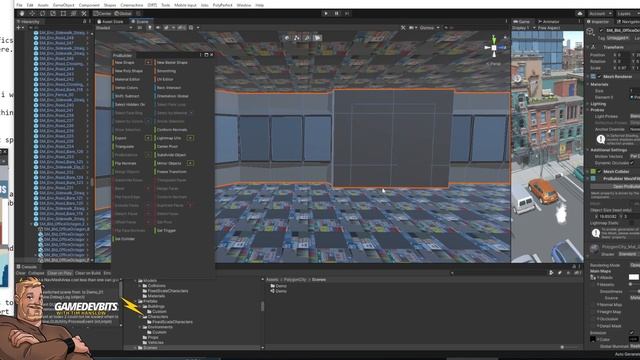Screen dimensions: 640x360
Task: Click Vertex Colors in ProBuilder
Action: pos(127,88)
